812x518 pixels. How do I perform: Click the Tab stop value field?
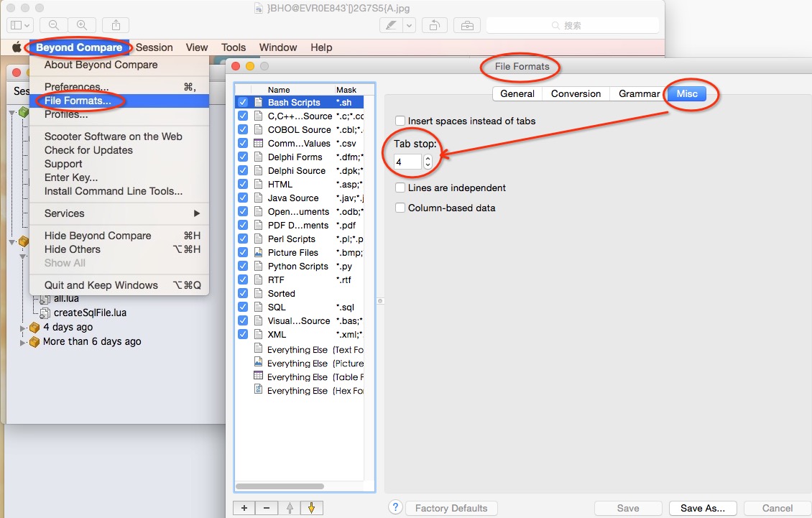coord(407,162)
